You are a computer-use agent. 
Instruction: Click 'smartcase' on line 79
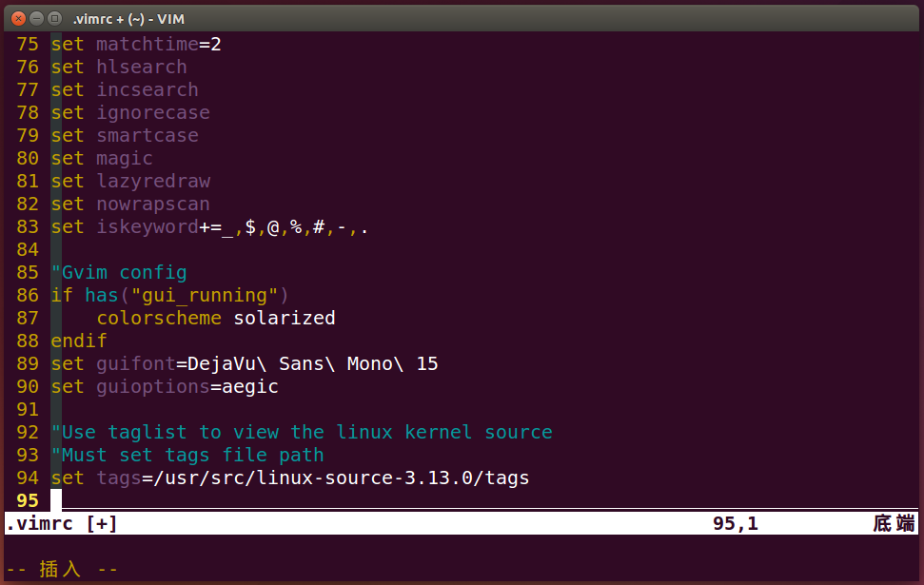click(x=147, y=135)
